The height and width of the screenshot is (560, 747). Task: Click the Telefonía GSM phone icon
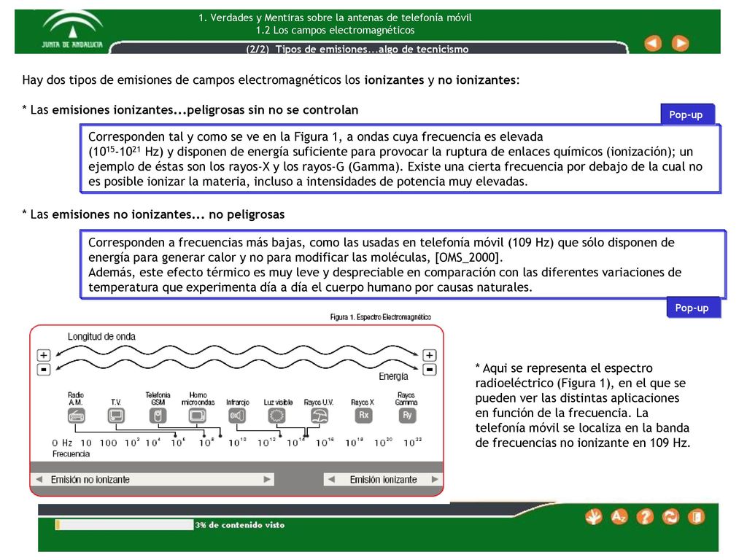(158, 416)
